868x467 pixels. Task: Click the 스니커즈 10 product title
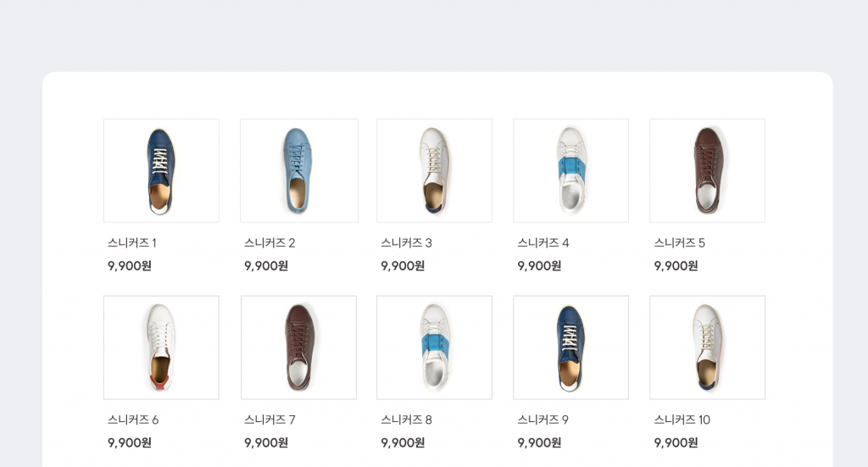682,420
